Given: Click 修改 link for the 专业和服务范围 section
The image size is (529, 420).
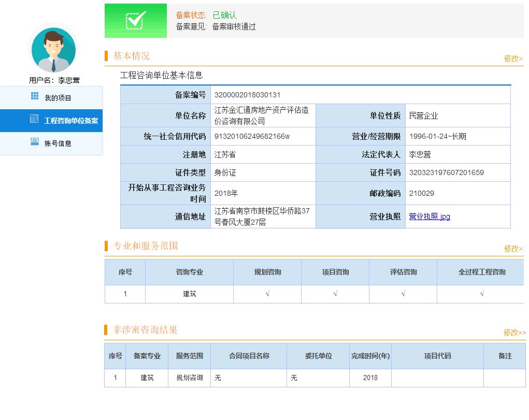Looking at the screenshot, I should [513, 249].
